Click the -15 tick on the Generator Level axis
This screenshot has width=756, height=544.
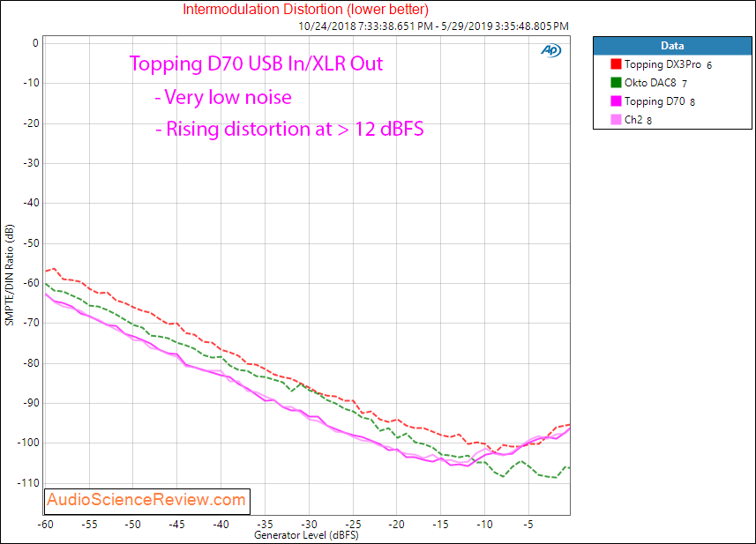click(x=441, y=525)
